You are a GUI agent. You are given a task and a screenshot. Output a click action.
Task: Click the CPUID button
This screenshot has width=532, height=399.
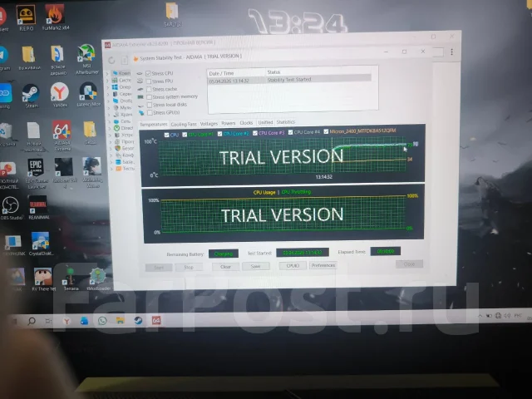[x=293, y=266]
